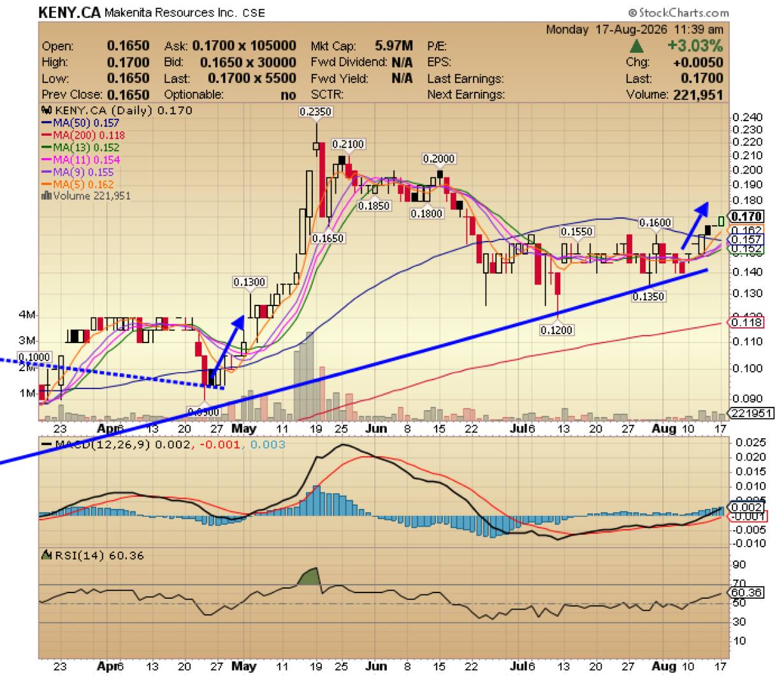Image resolution: width=784 pixels, height=676 pixels.
Task: Click the Chg +0.0050 value
Action: tap(698, 62)
